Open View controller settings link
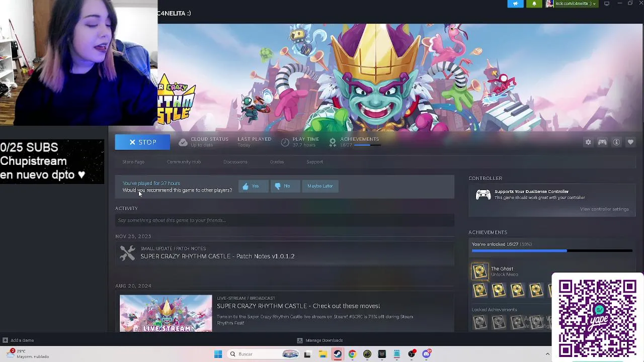The width and height of the screenshot is (644, 362). (x=604, y=209)
